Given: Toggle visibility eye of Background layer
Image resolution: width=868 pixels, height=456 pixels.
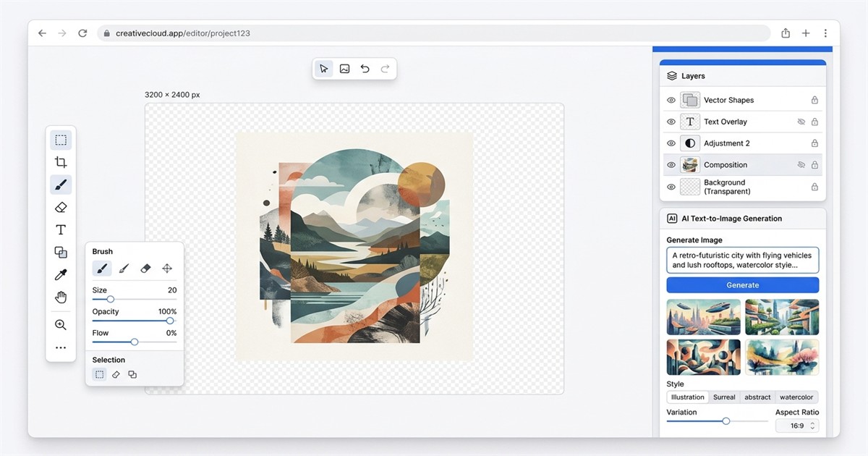Looking at the screenshot, I should point(671,187).
